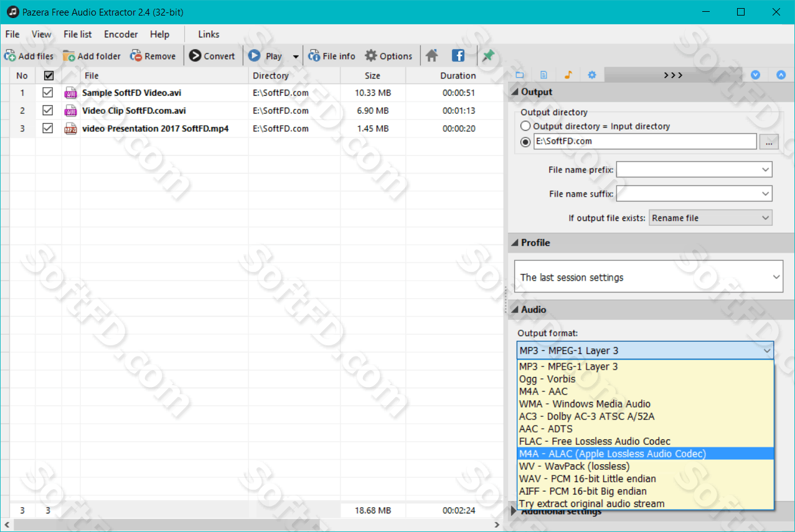Sort the list by the Directory column header
Viewport: 795px width, 532px height.
pos(294,76)
